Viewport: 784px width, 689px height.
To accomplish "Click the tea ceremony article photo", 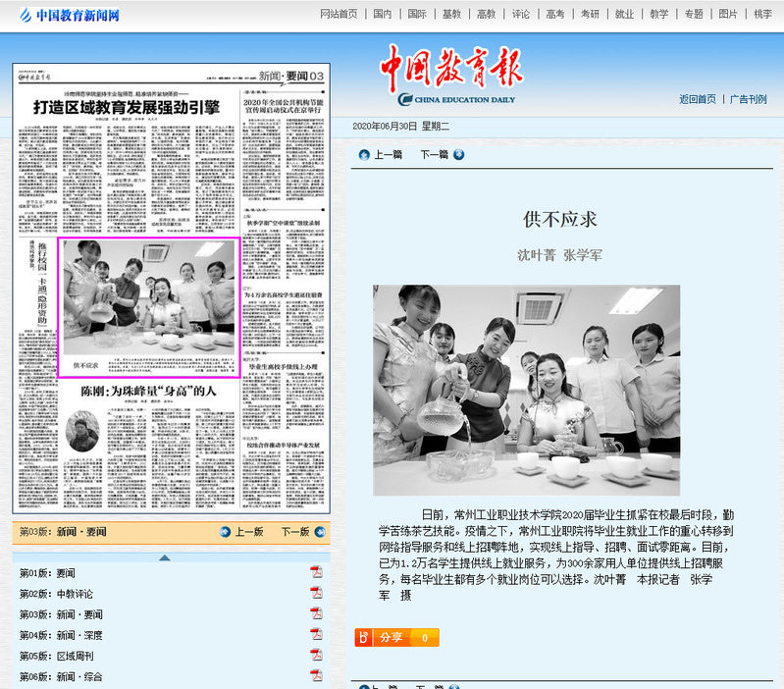I will pyautogui.click(x=527, y=390).
